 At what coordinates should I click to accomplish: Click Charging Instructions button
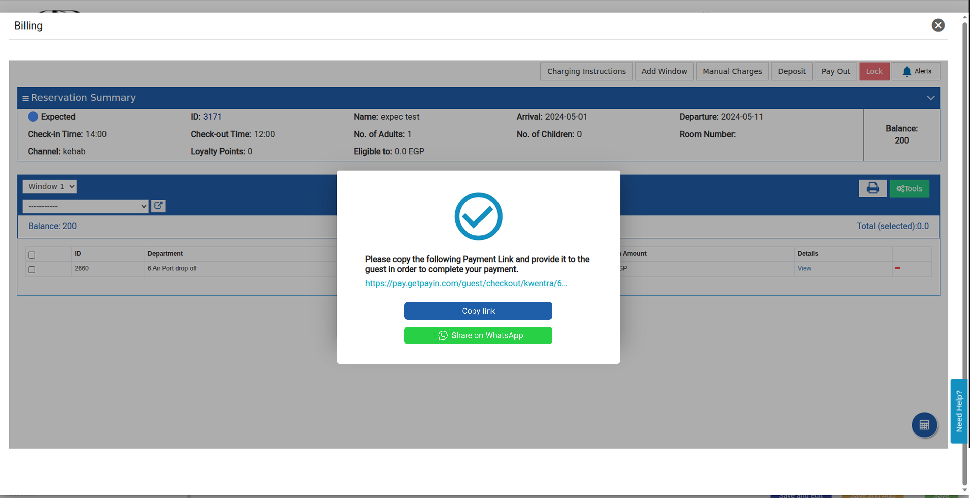[x=586, y=71]
